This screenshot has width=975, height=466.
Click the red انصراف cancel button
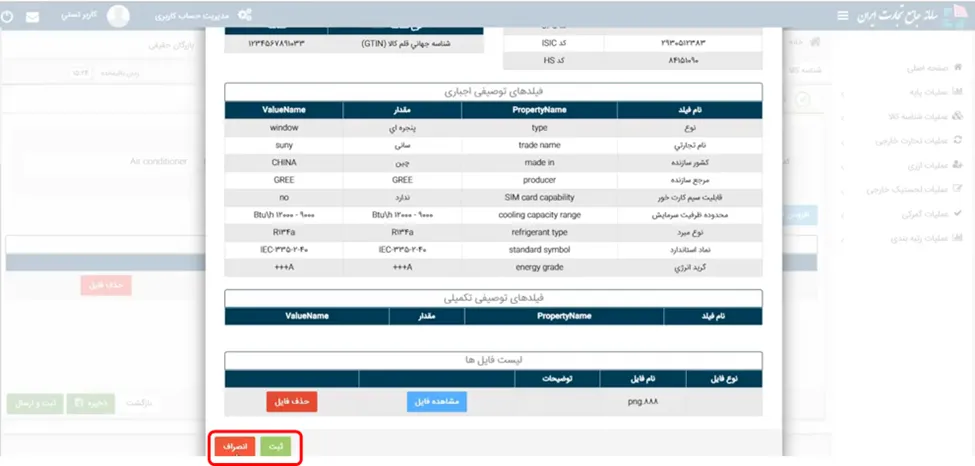(x=235, y=447)
